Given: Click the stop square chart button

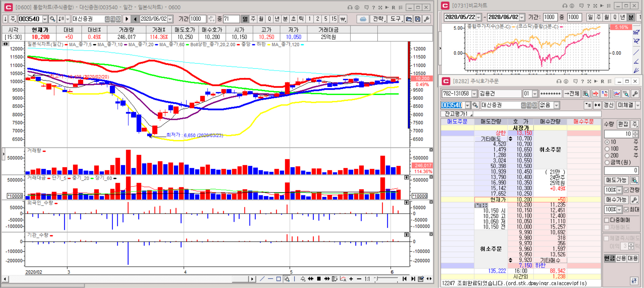Looking at the screenshot, I should click(318, 279).
